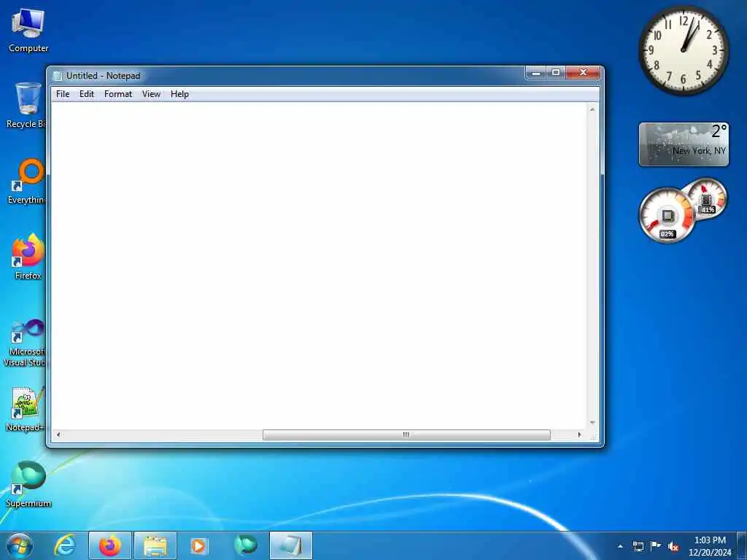Open Windows Explorer from the taskbar

tap(155, 545)
